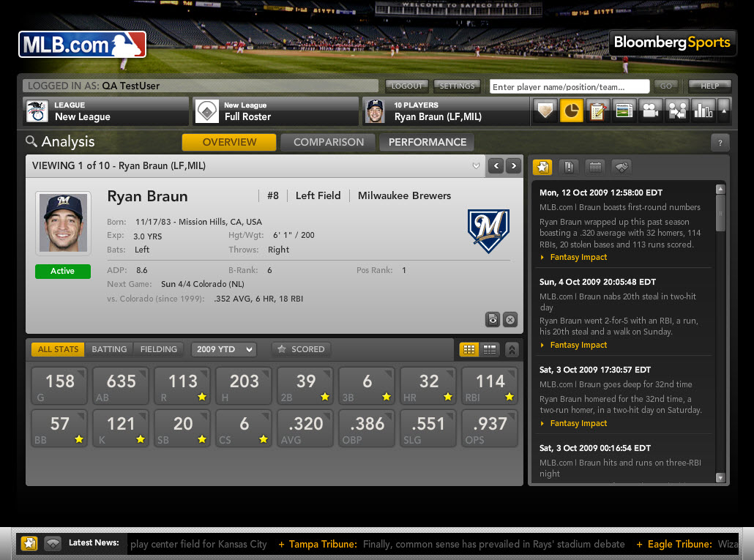Open the question mark help for Analysis

(720, 142)
